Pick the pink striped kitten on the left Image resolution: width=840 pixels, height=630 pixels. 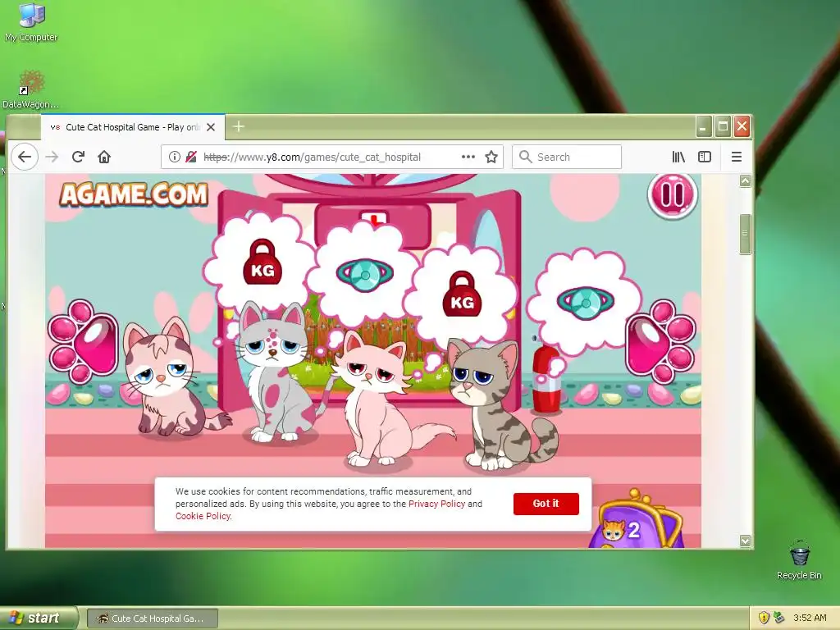click(x=165, y=376)
